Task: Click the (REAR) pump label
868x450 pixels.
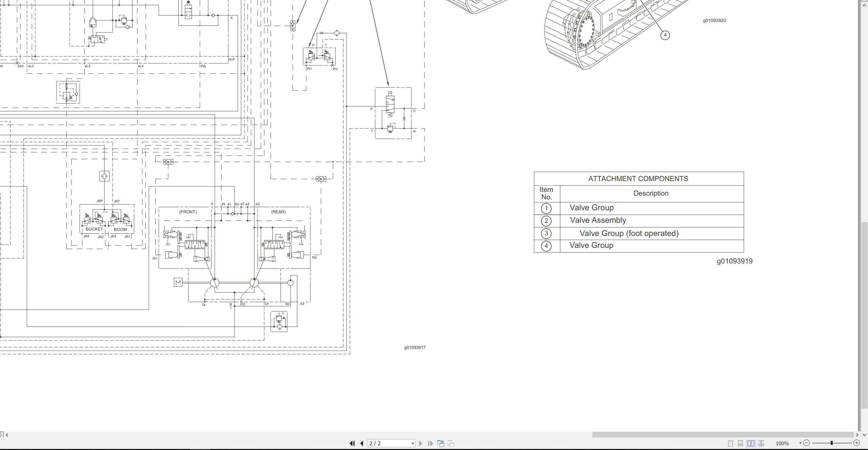Action: click(278, 212)
